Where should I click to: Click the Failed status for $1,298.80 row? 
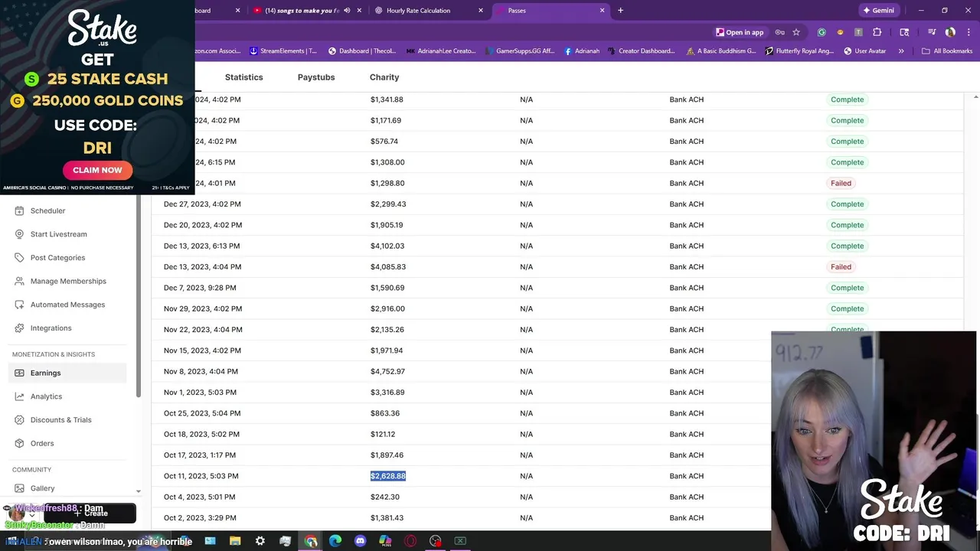pos(841,183)
